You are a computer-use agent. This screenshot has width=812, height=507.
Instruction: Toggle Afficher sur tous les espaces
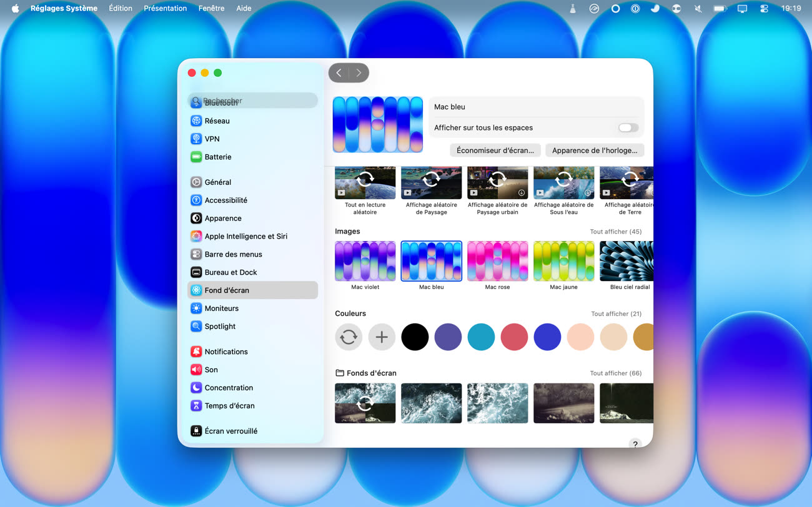(x=628, y=128)
